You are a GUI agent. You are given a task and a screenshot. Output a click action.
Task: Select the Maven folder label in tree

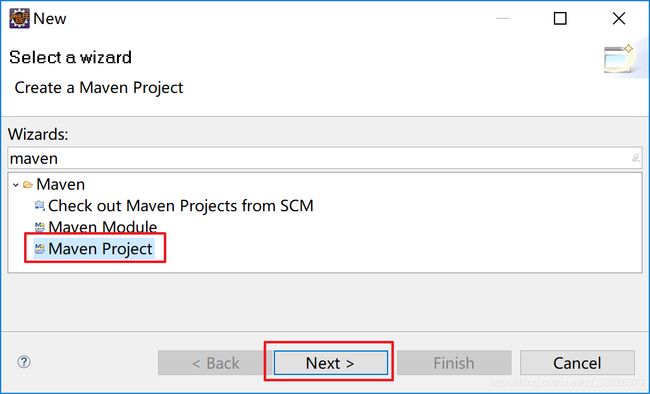(61, 185)
